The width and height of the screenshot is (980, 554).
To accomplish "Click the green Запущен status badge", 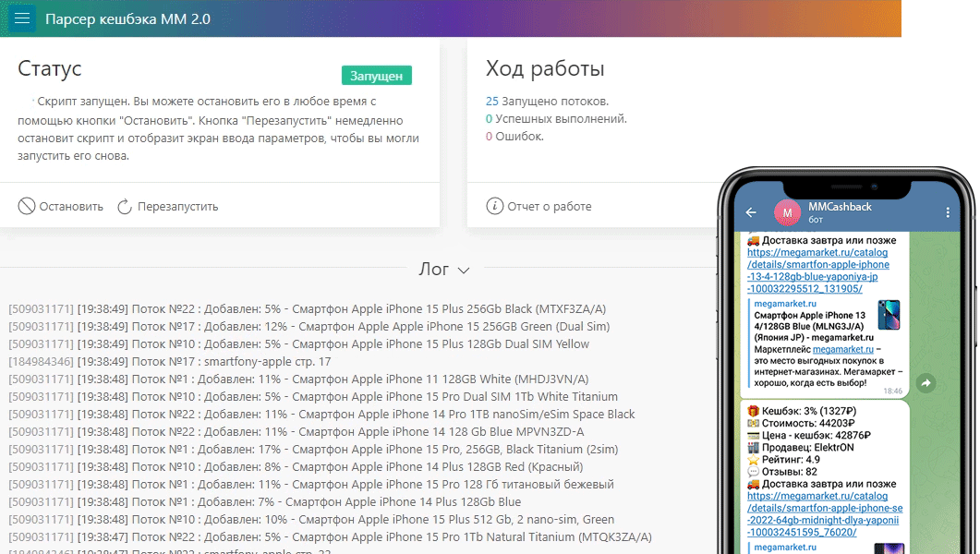I will [x=376, y=76].
